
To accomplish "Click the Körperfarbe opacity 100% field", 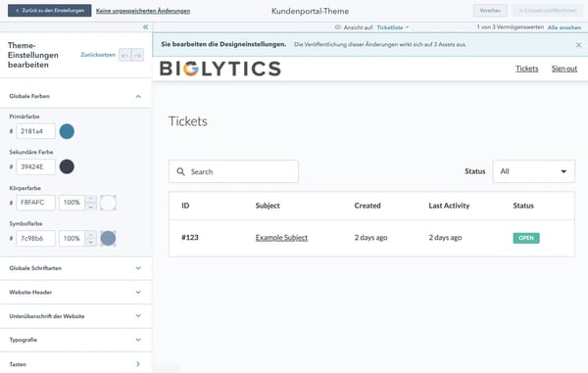I will pyautogui.click(x=72, y=203).
